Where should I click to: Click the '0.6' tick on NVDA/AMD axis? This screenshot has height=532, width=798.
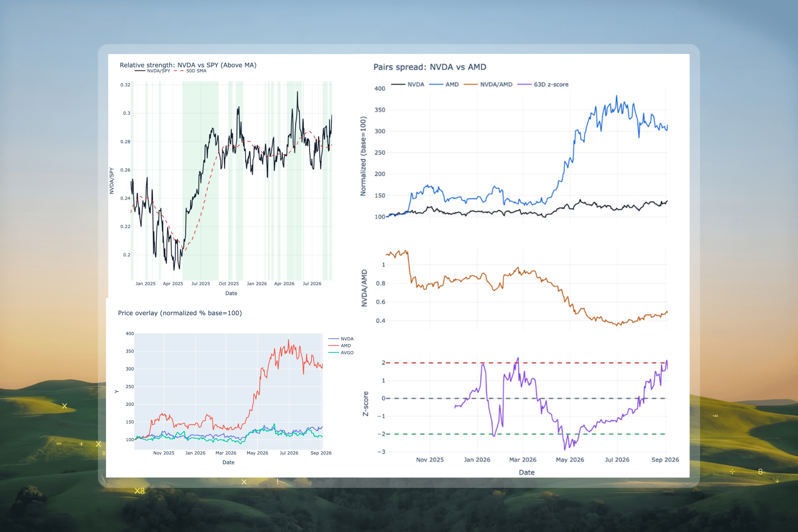point(381,302)
